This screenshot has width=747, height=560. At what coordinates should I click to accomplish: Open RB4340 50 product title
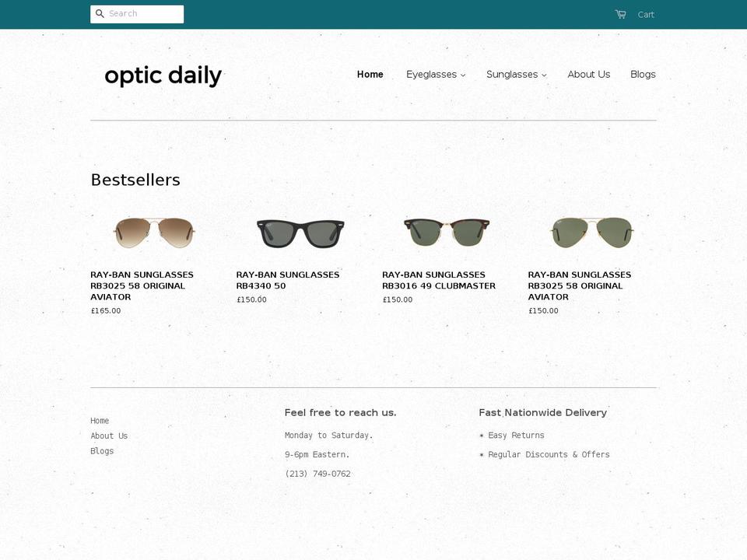tap(288, 280)
